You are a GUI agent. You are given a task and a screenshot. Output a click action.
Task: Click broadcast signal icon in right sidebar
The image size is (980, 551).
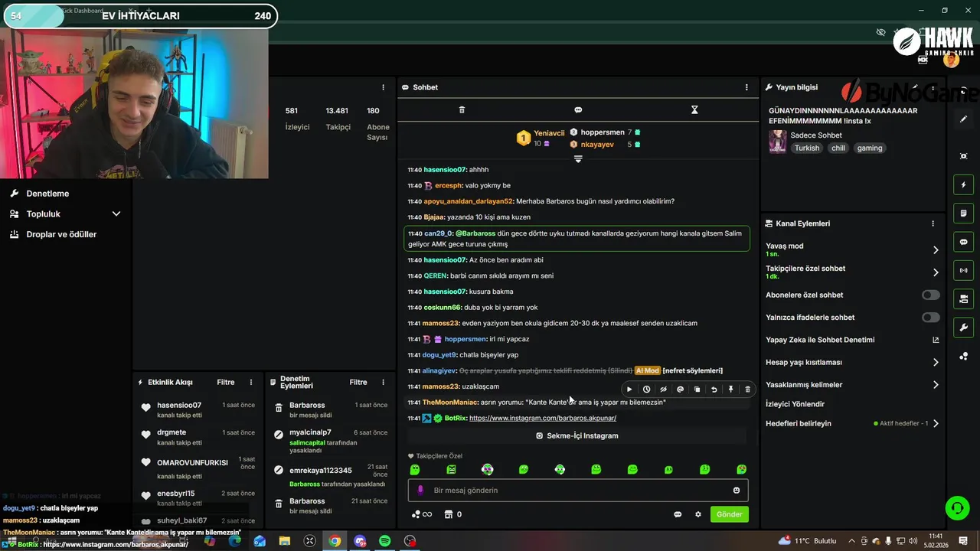click(x=963, y=270)
